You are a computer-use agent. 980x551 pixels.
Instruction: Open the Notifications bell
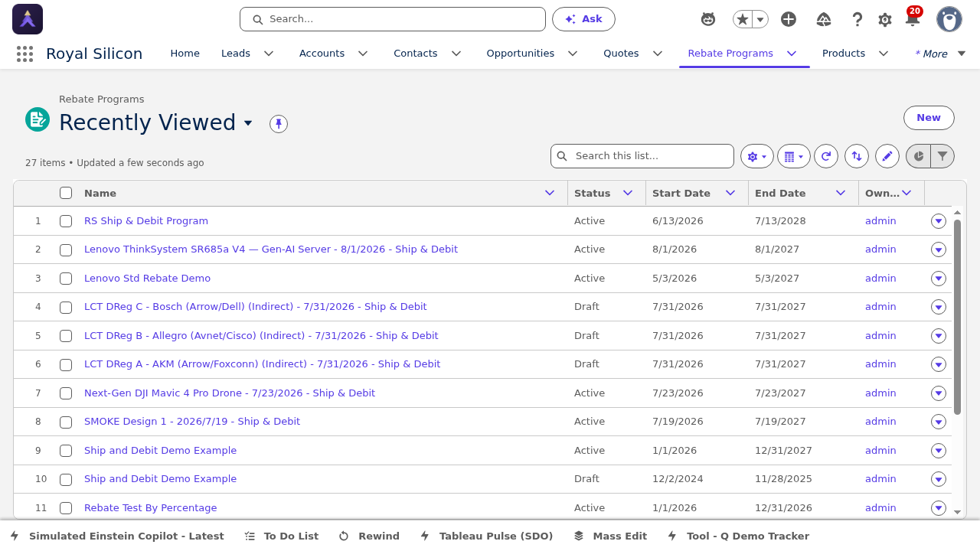[x=912, y=20]
